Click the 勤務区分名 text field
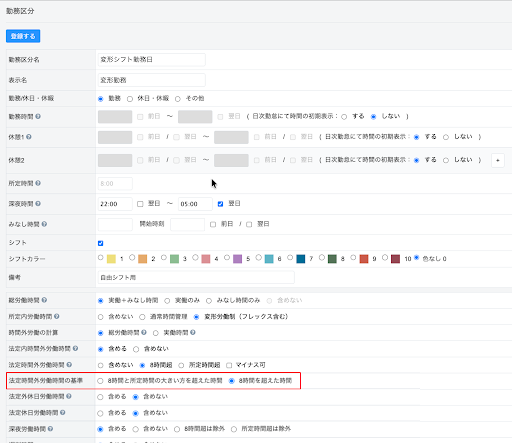This screenshot has width=512, height=443. point(152,60)
